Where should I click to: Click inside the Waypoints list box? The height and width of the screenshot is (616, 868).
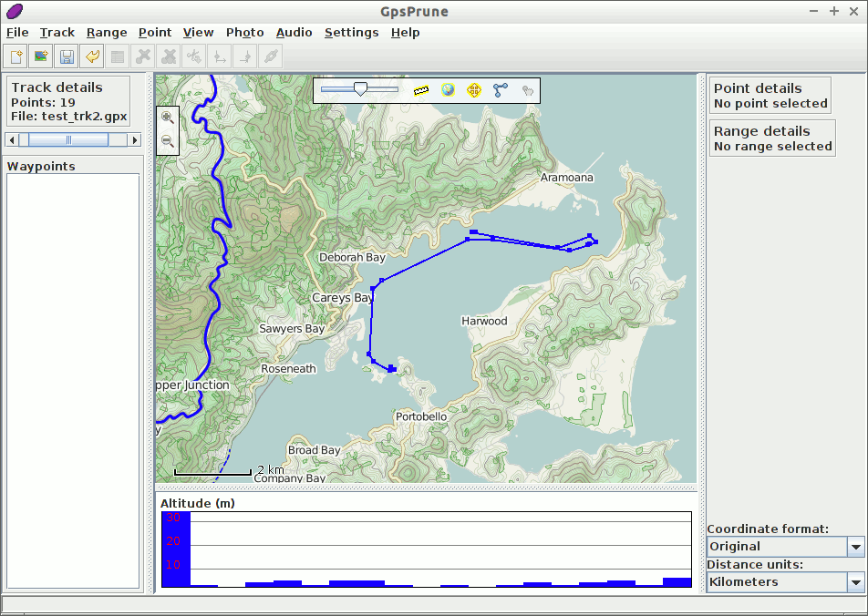point(73,381)
